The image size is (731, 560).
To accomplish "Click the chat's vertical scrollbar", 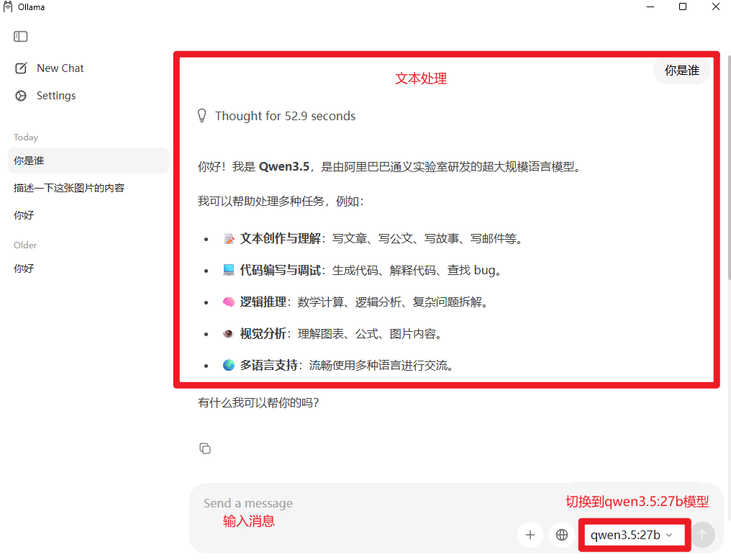I will coord(728,216).
